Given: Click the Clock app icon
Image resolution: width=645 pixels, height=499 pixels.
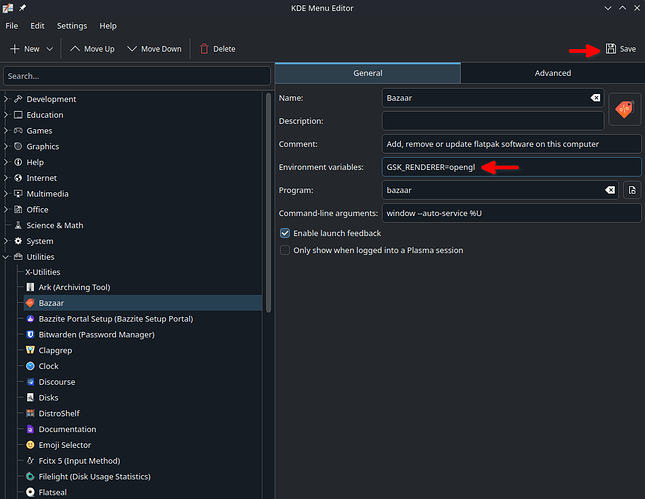Looking at the screenshot, I should click(30, 366).
